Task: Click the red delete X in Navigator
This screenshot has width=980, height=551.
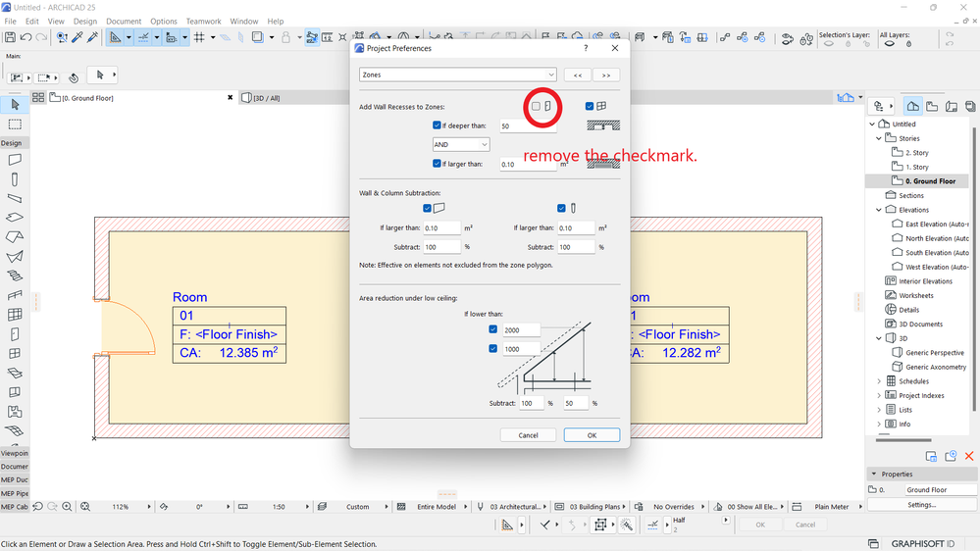Action: point(969,456)
